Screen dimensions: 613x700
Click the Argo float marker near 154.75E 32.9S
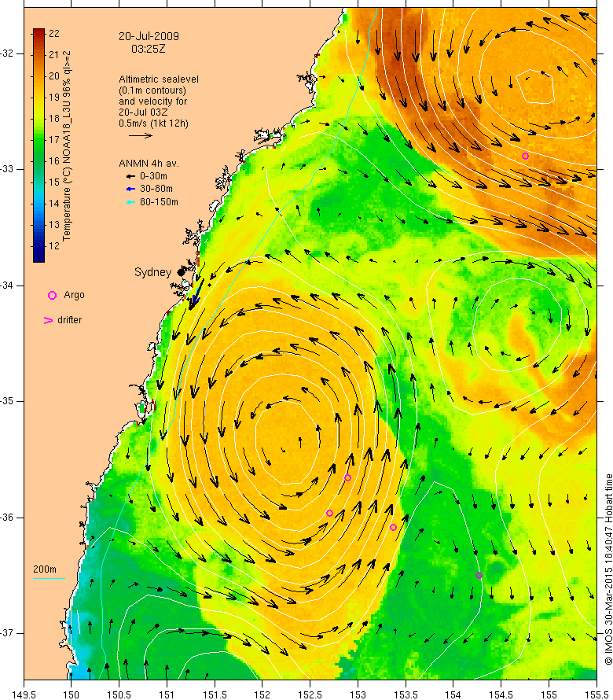525,157
